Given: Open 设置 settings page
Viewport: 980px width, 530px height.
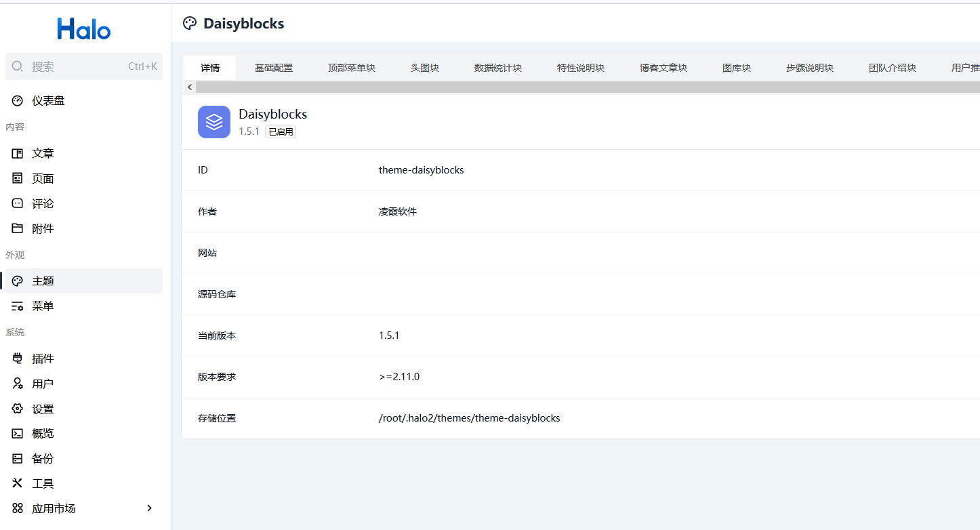Looking at the screenshot, I should pos(84,409).
